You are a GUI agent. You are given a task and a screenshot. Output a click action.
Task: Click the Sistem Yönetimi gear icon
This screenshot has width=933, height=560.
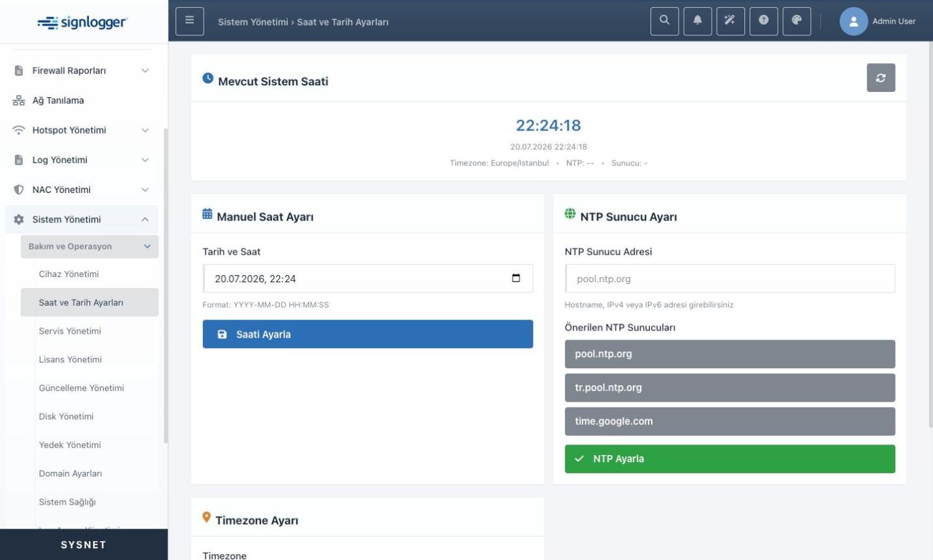point(19,220)
